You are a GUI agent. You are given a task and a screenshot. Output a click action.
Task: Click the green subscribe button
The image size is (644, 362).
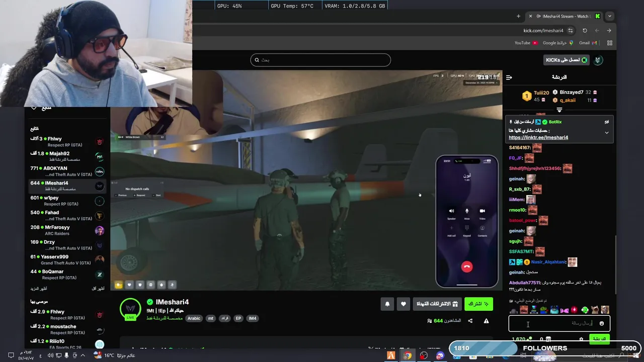click(478, 304)
